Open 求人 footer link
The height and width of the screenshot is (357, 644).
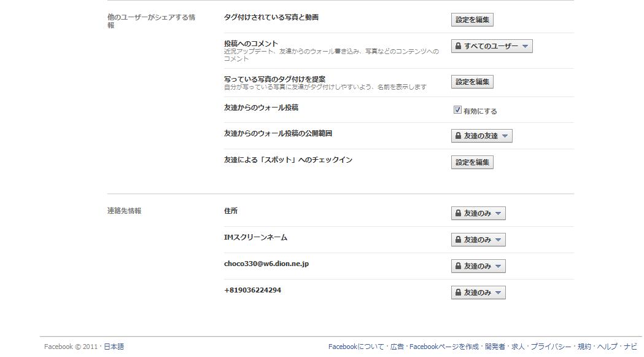click(518, 347)
